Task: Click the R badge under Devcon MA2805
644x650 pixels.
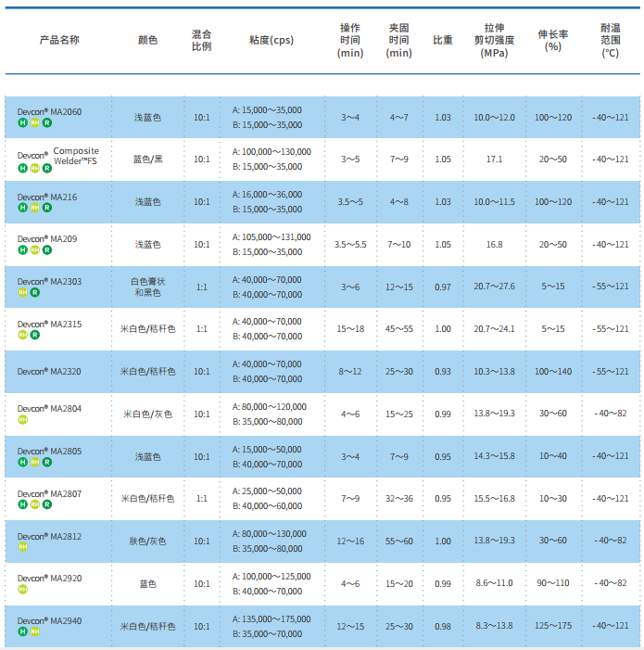Action: (x=47, y=462)
